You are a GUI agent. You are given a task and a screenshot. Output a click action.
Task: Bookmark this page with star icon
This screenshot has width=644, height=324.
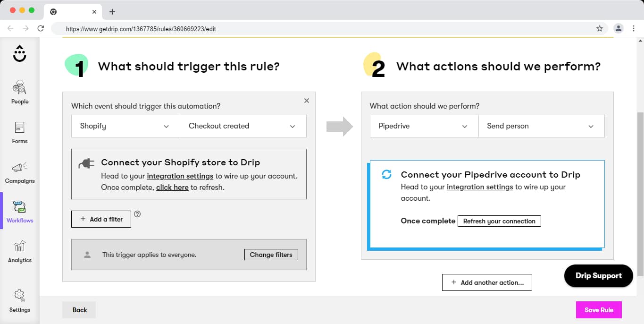600,28
